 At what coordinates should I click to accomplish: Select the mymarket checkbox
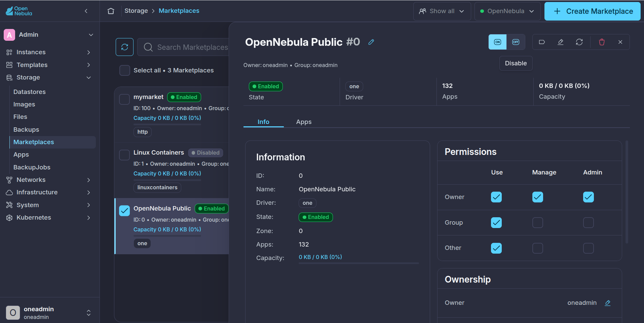[x=124, y=99]
